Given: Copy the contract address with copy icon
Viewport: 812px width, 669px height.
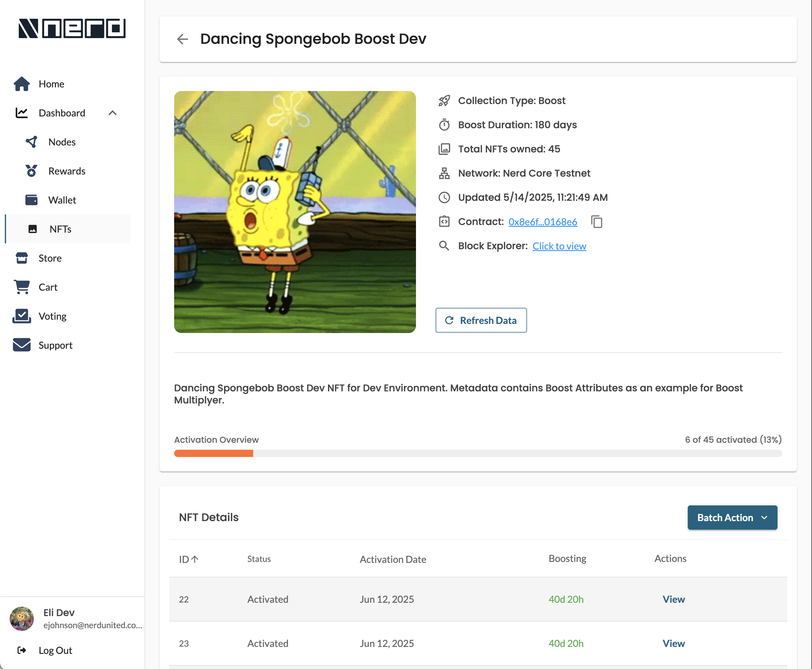Looking at the screenshot, I should (x=597, y=222).
